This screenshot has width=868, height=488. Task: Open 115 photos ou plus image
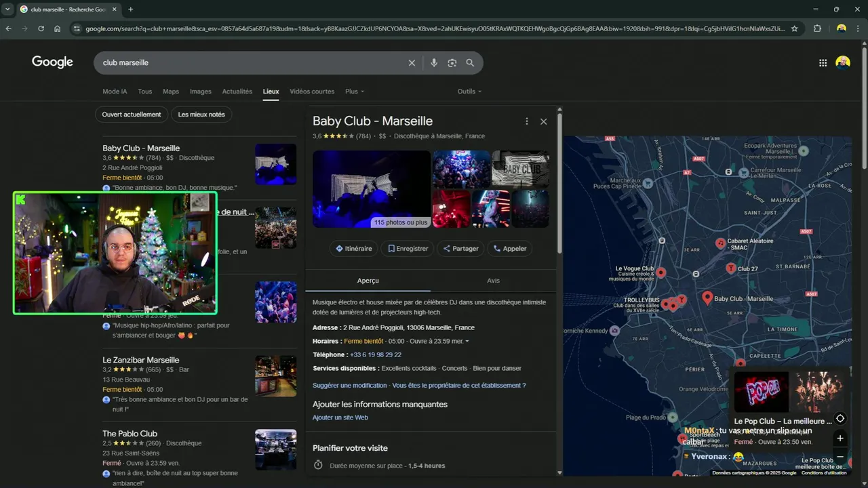372,189
